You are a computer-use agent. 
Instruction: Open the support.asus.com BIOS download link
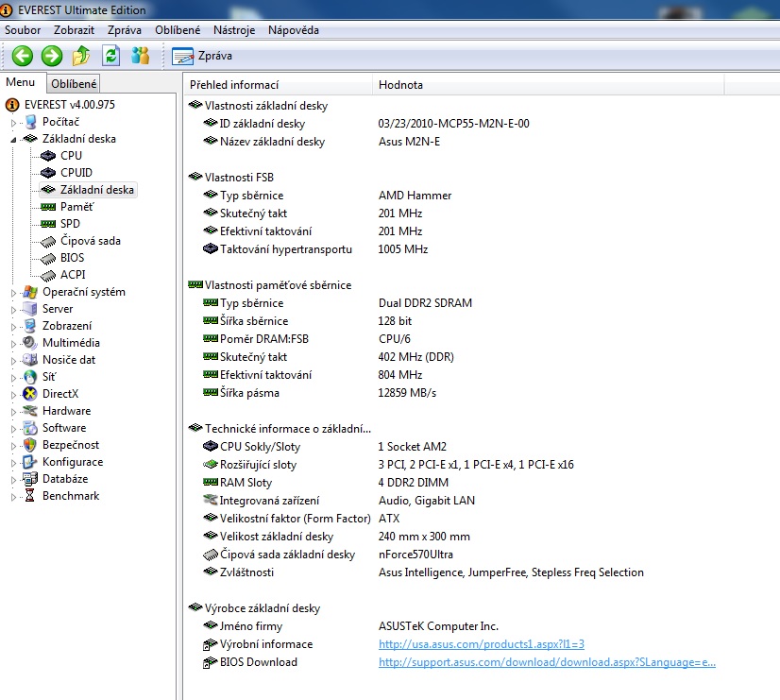(547, 661)
